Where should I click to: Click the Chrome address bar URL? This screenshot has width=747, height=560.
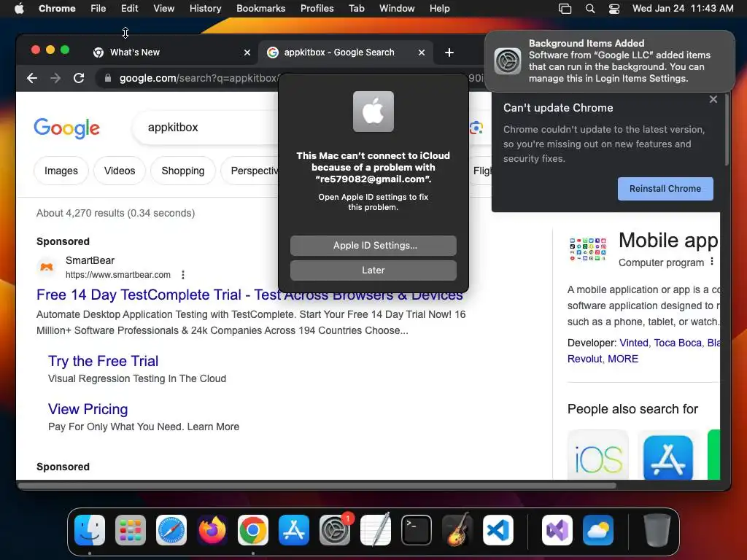coord(198,78)
